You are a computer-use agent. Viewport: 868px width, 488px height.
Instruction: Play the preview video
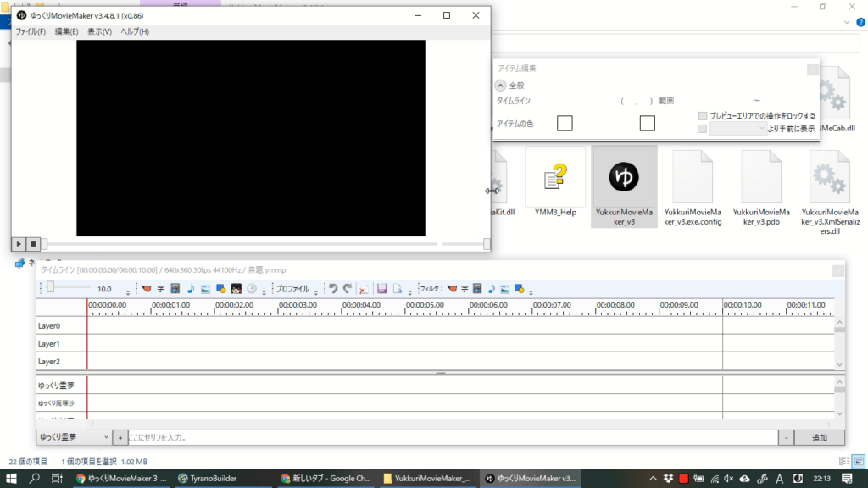click(x=19, y=243)
